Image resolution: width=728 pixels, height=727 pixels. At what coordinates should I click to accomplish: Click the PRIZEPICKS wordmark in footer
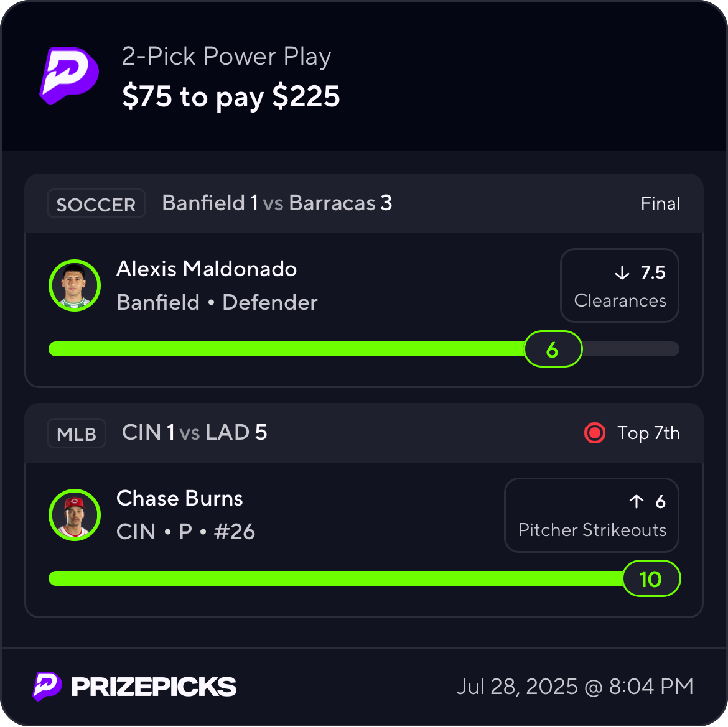click(x=154, y=687)
